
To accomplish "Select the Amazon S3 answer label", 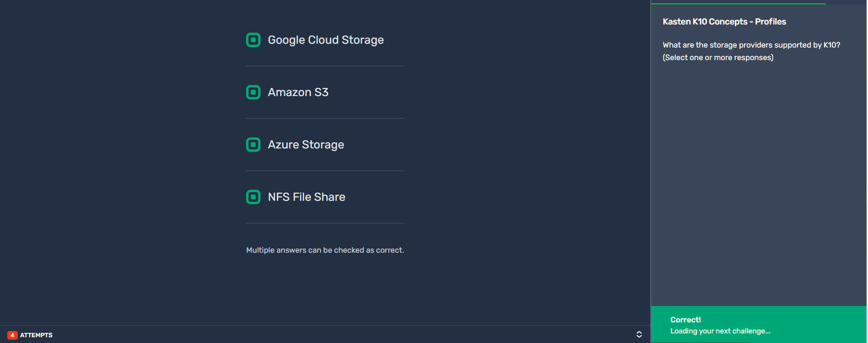I will coord(298,92).
